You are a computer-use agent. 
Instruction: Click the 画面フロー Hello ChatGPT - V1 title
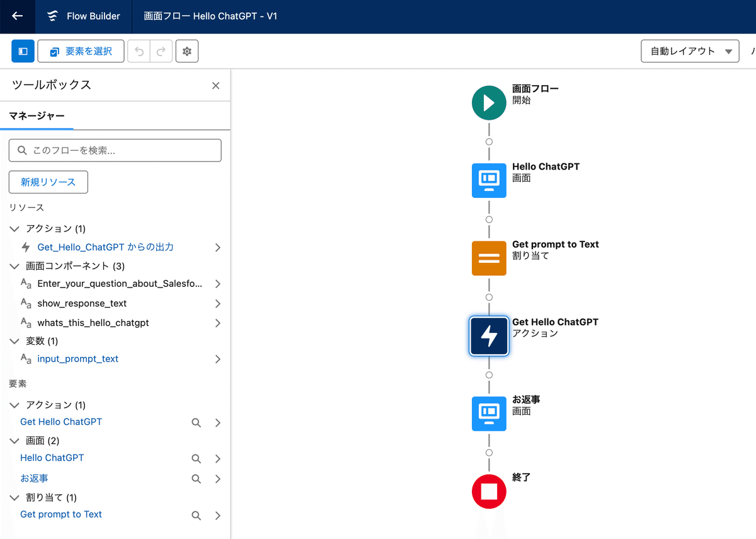210,16
